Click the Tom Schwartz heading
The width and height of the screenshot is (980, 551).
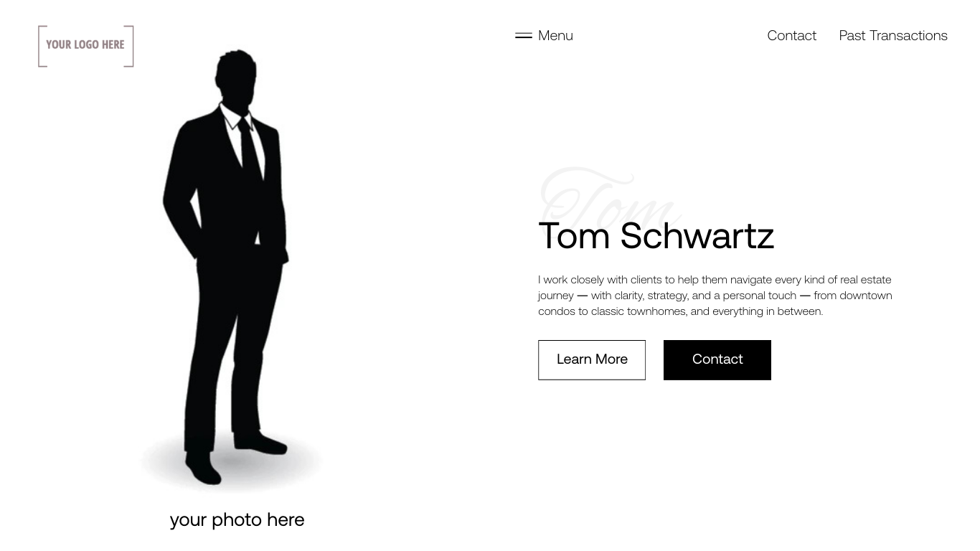click(x=656, y=236)
